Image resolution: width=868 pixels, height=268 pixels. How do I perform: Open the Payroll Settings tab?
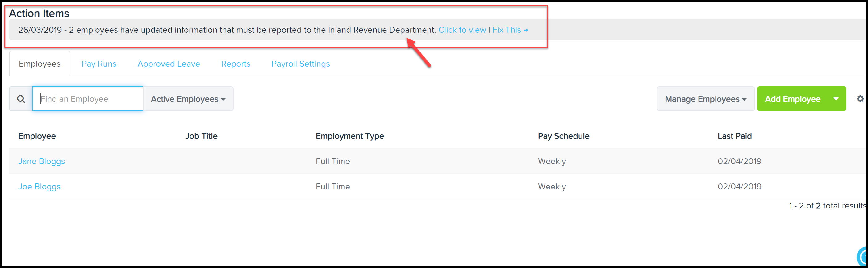coord(301,64)
